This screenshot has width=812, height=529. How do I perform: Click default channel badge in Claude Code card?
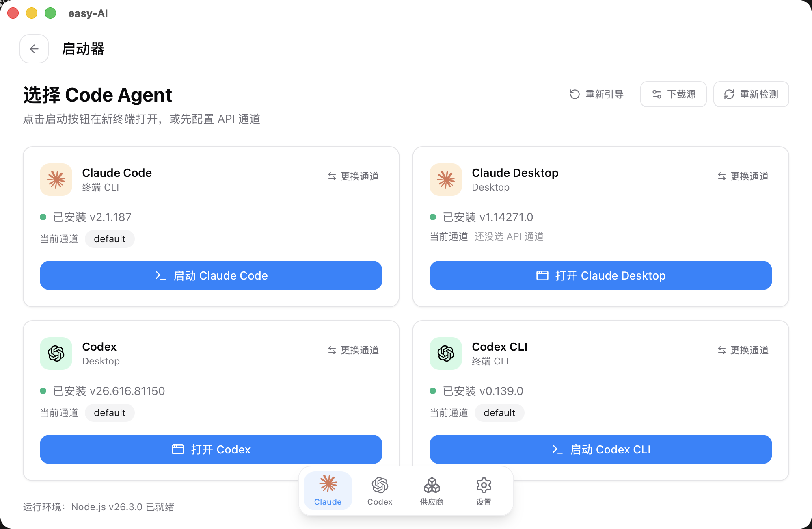click(x=110, y=239)
